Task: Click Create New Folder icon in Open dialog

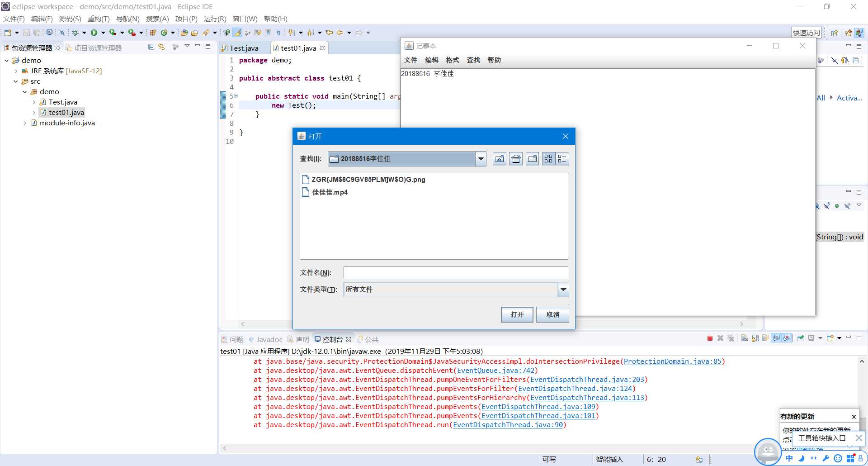Action: coord(533,159)
